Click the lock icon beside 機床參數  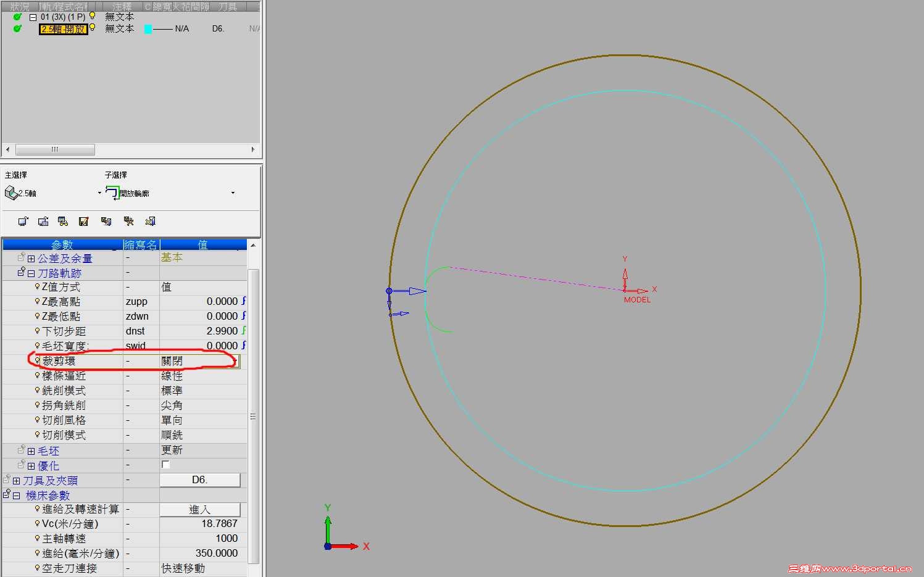pos(6,494)
